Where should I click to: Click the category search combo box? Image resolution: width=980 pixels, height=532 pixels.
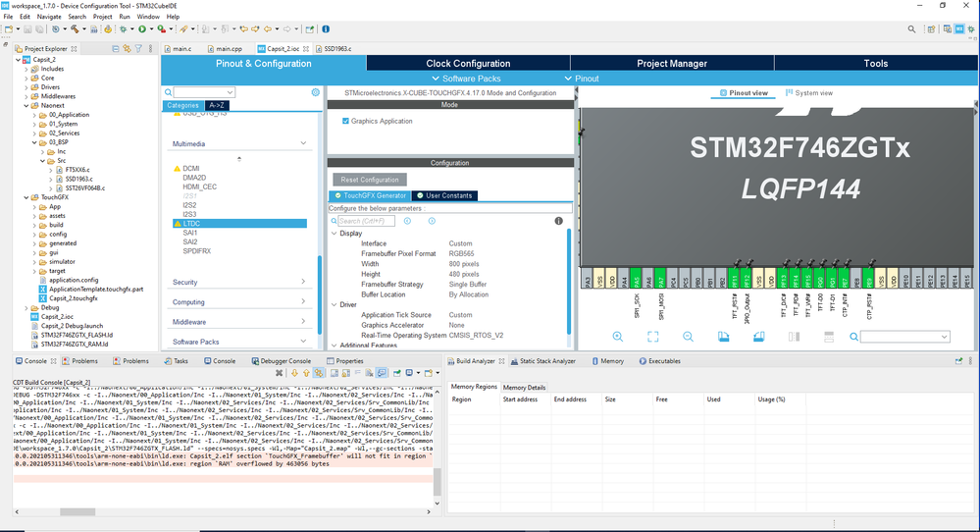point(204,92)
